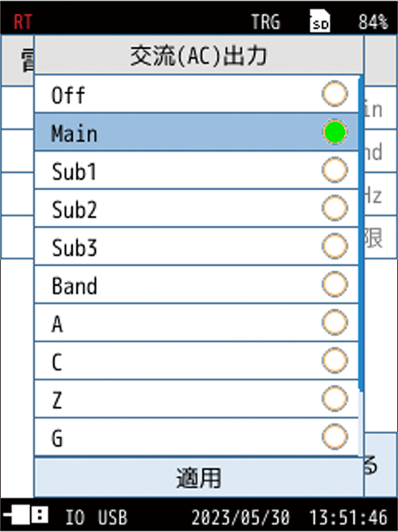Click the USB status indicator
The height and width of the screenshot is (532, 398).
pyautogui.click(x=113, y=517)
